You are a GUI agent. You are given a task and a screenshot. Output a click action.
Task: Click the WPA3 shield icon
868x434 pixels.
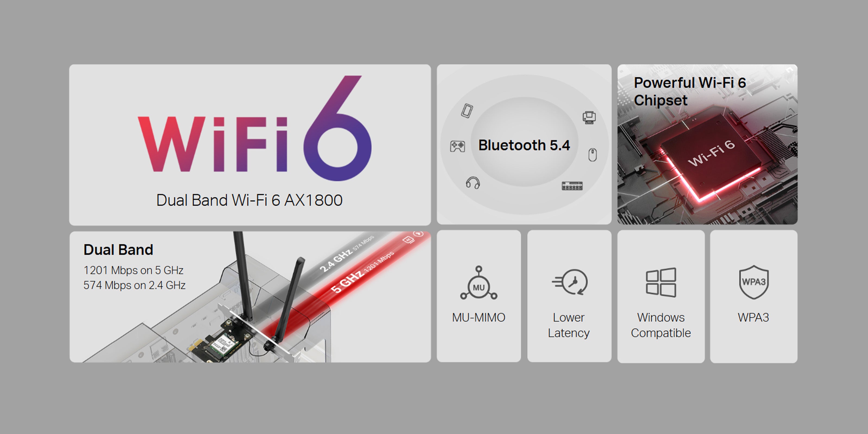754,282
